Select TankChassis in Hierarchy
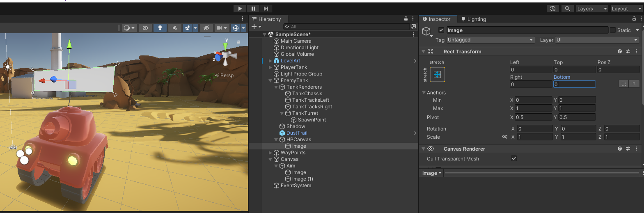This screenshot has width=644, height=213. tap(307, 94)
